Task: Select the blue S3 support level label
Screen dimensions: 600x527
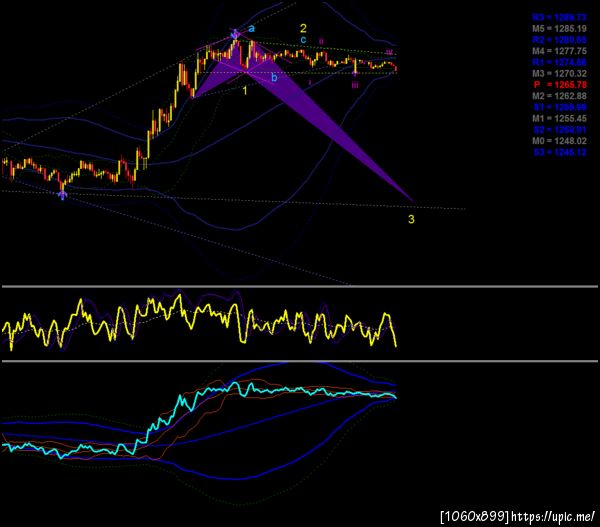Action: (560, 152)
